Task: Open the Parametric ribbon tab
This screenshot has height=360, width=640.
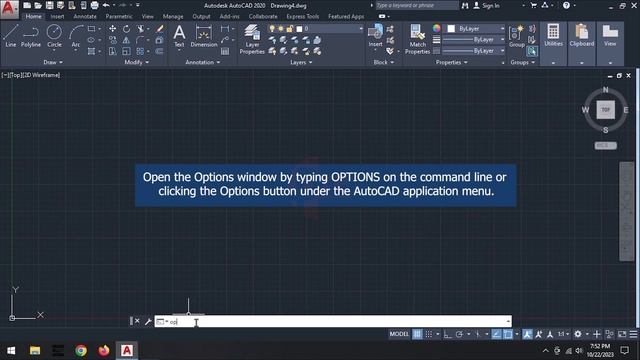Action: pyautogui.click(x=119, y=16)
